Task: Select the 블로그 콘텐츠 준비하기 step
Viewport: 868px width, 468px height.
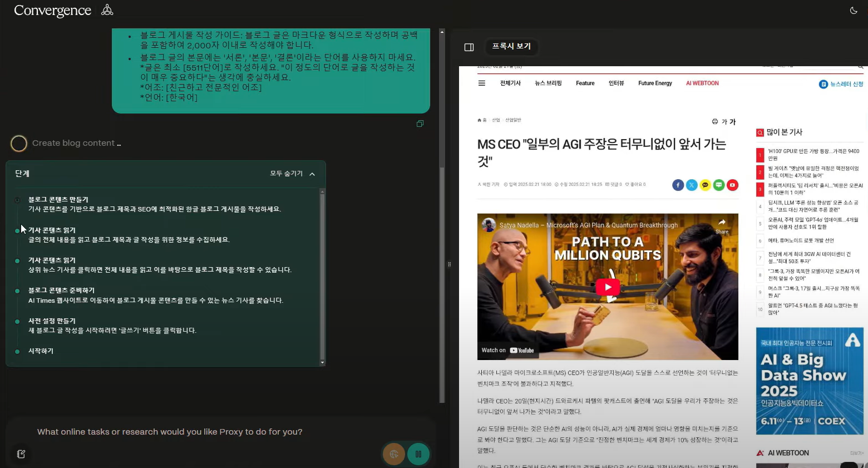Action: click(x=61, y=290)
